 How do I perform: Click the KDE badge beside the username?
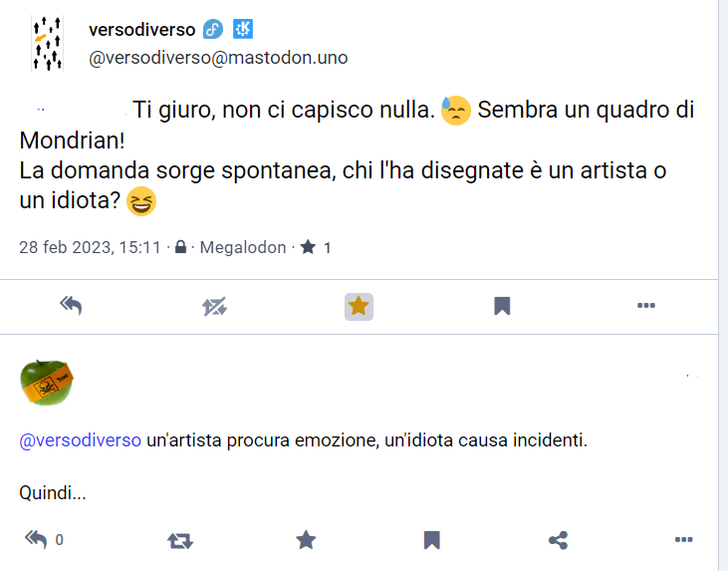coord(242,30)
